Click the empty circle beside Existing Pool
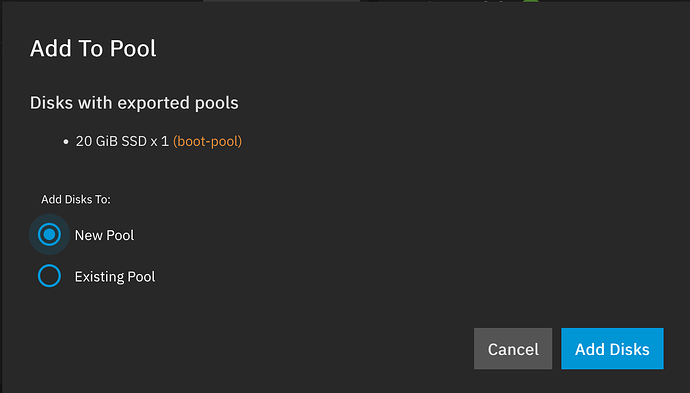Image resolution: width=690 pixels, height=393 pixels. tap(49, 276)
